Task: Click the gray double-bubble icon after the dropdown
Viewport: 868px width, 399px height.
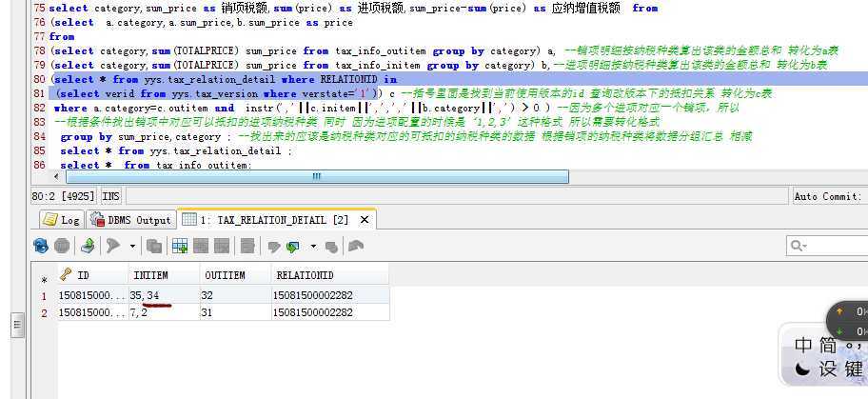Action: coord(331,247)
